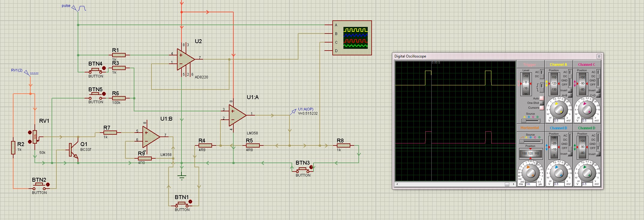Turn on oscilloscope Cursors
This screenshot has width=644, height=220.
tap(542, 108)
